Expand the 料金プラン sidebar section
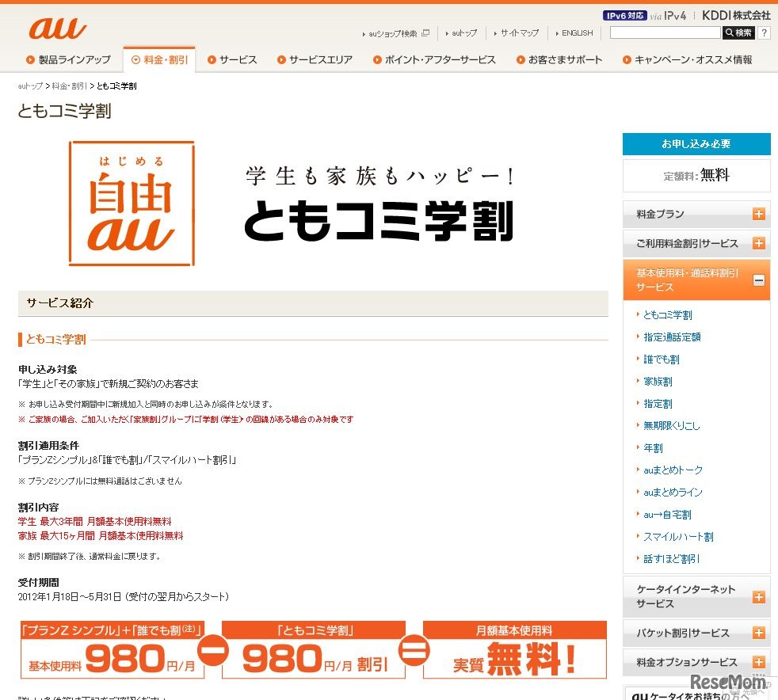Image resolution: width=778 pixels, height=700 pixels. tap(696, 214)
